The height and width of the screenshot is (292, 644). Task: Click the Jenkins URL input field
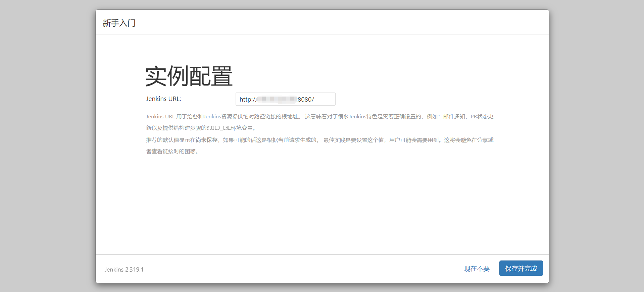pyautogui.click(x=285, y=99)
